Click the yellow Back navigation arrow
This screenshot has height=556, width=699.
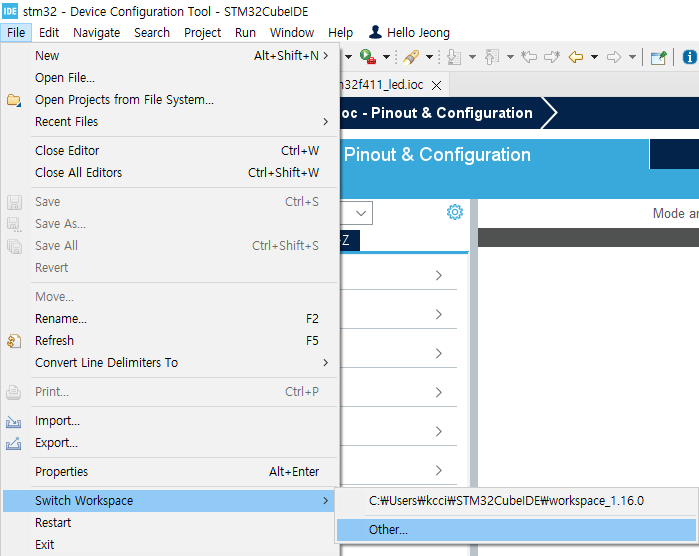click(x=576, y=57)
